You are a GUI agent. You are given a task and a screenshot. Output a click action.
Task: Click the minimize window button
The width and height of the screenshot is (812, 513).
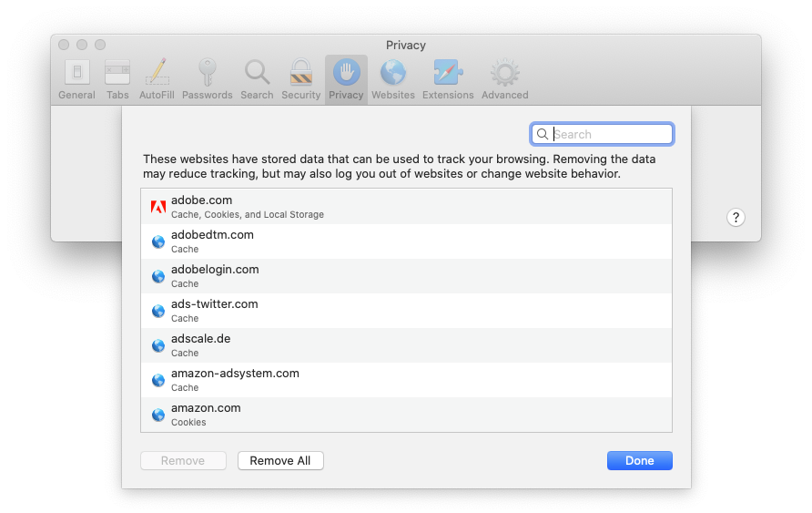(x=82, y=45)
